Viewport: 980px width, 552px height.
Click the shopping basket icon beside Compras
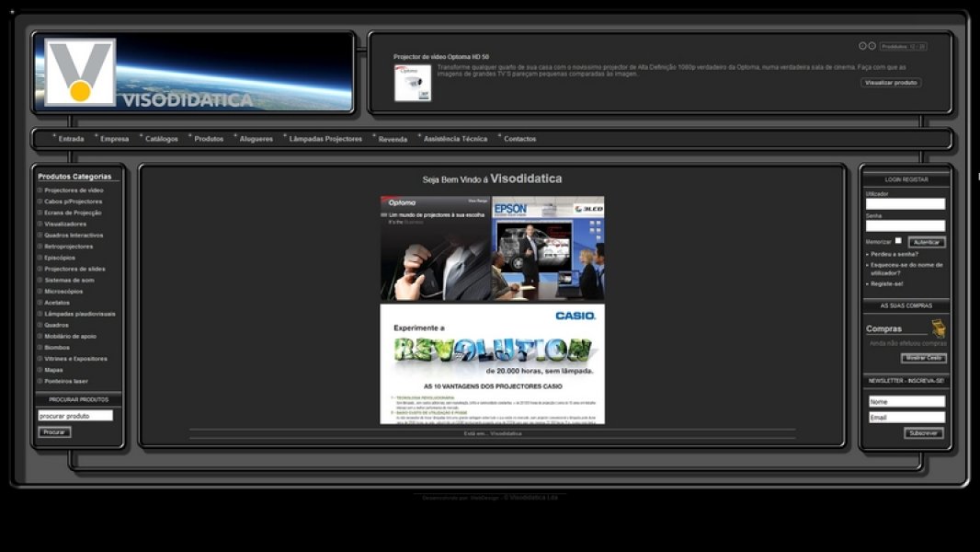coord(939,328)
